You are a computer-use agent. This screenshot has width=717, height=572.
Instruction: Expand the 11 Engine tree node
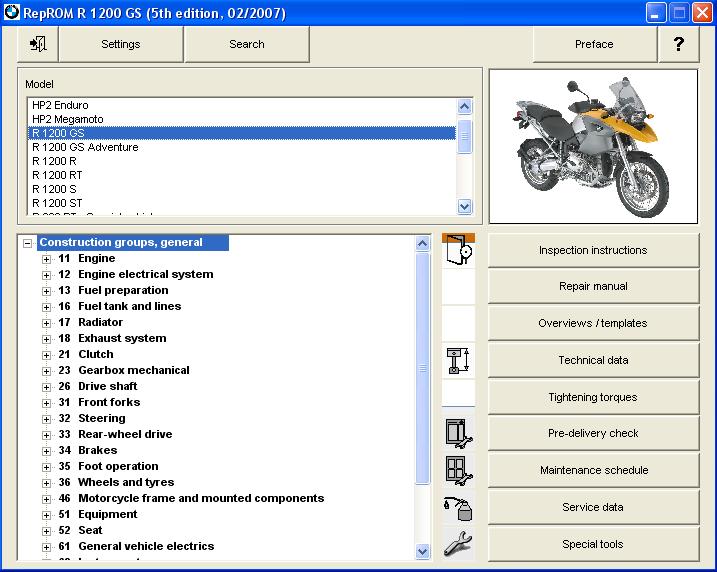[46, 259]
